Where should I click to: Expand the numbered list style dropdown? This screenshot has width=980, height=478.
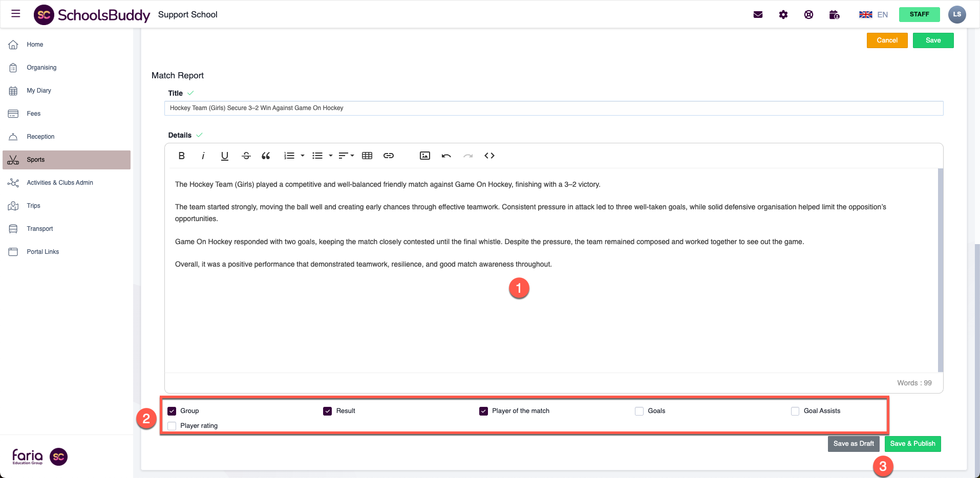(x=303, y=156)
